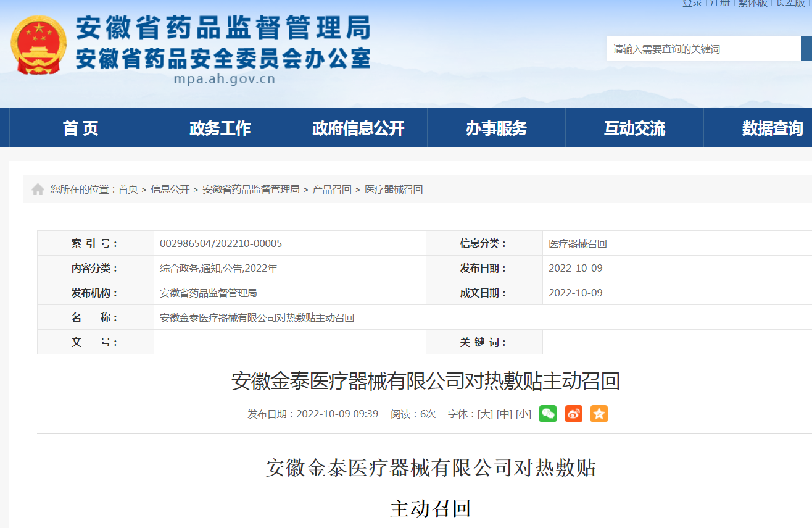Click 成文日期 value 2022-10-09 in table

point(576,293)
